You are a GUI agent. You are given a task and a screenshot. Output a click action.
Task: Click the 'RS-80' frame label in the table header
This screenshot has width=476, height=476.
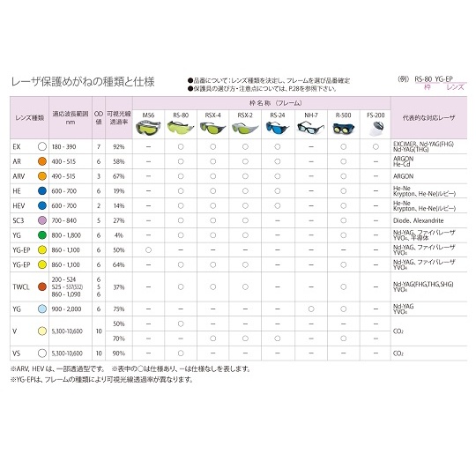pos(181,115)
